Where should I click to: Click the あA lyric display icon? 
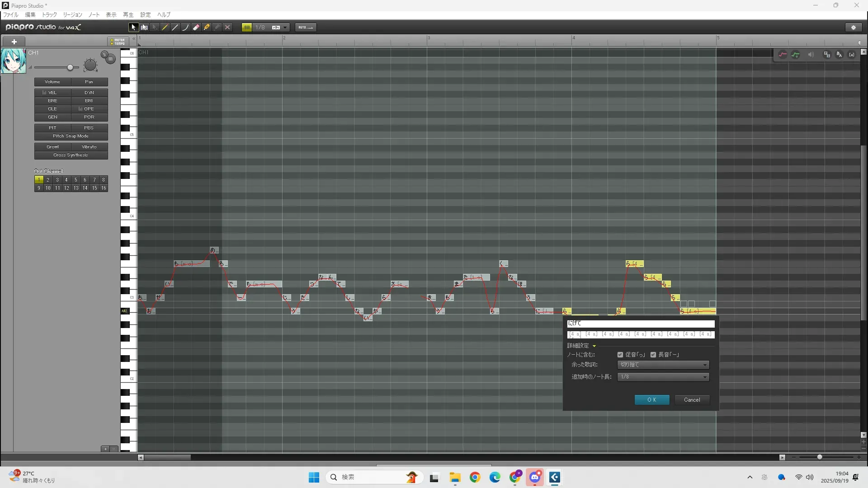click(839, 55)
